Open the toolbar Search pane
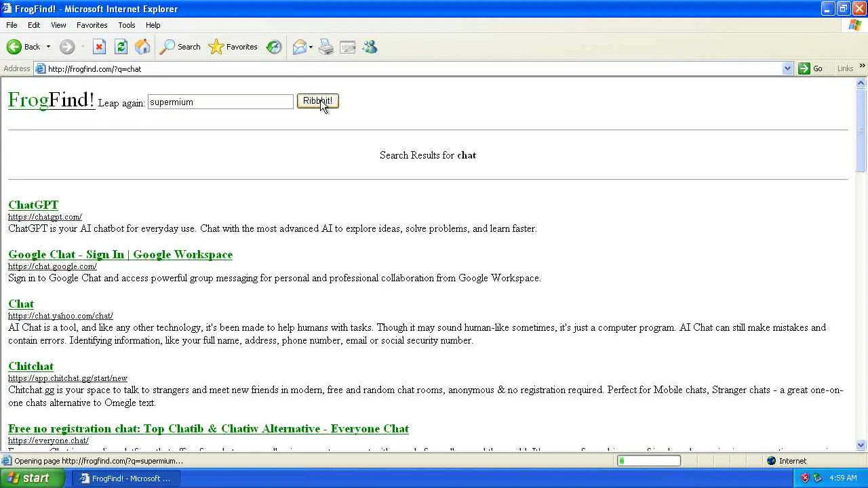Viewport: 868px width, 488px height. coord(180,47)
